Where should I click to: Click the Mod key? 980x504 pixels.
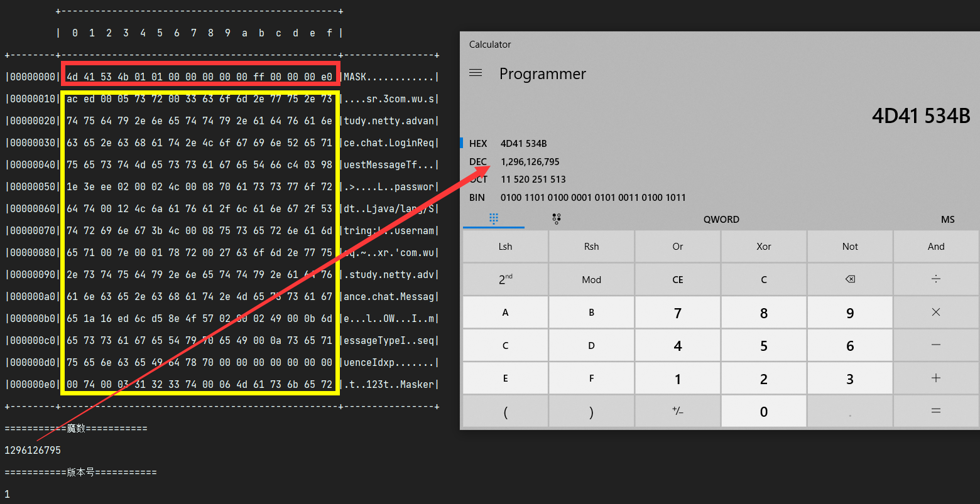pyautogui.click(x=591, y=279)
